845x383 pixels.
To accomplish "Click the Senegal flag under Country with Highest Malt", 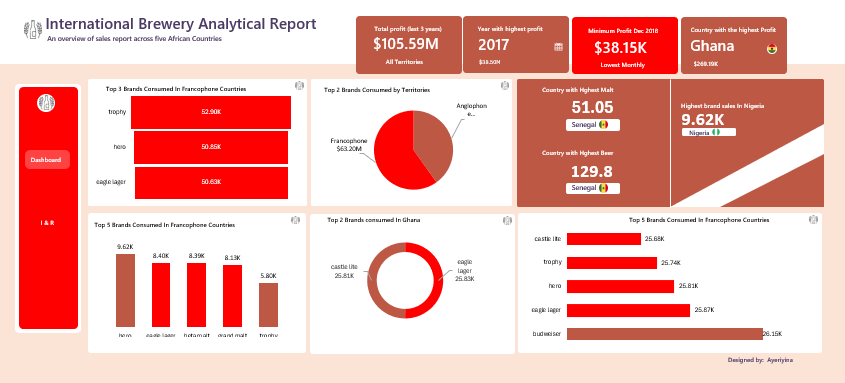I will [604, 125].
